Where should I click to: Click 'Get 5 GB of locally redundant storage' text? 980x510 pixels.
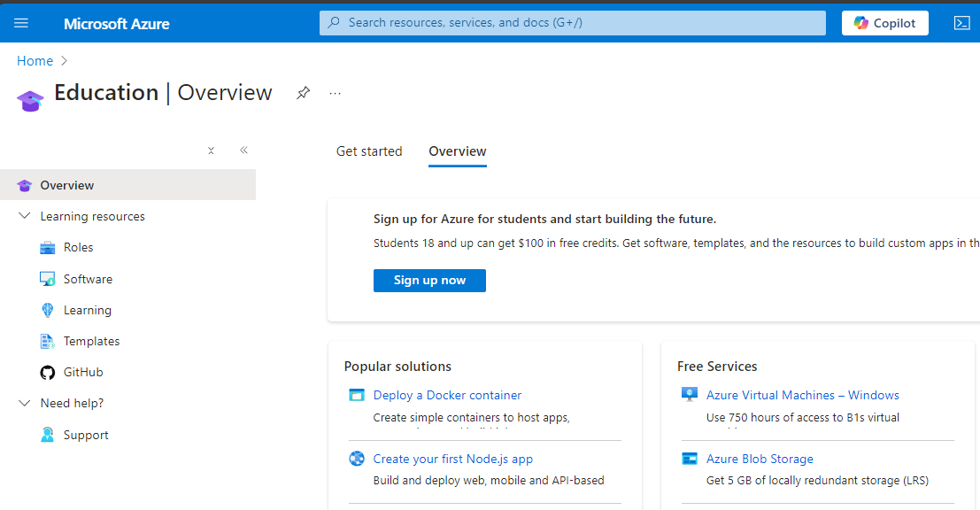coord(817,480)
